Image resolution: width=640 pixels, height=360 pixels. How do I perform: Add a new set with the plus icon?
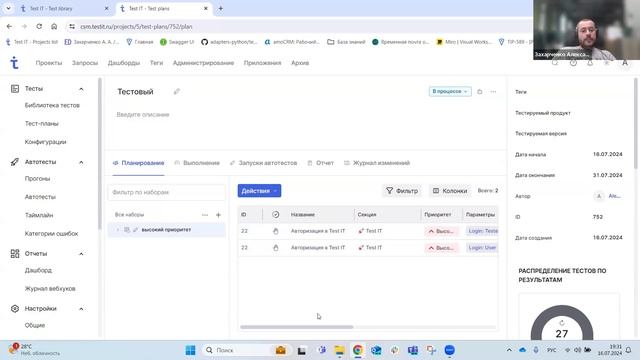tap(218, 215)
